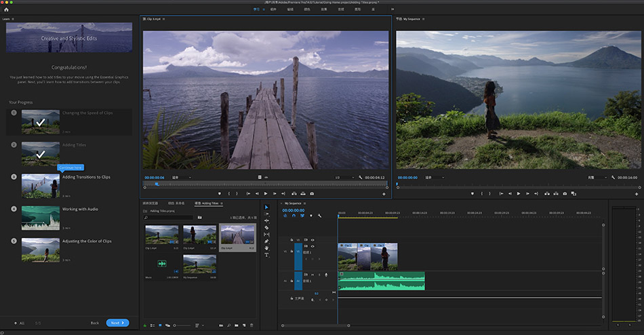
Task: Click Next button in Learn panel
Action: 117,323
